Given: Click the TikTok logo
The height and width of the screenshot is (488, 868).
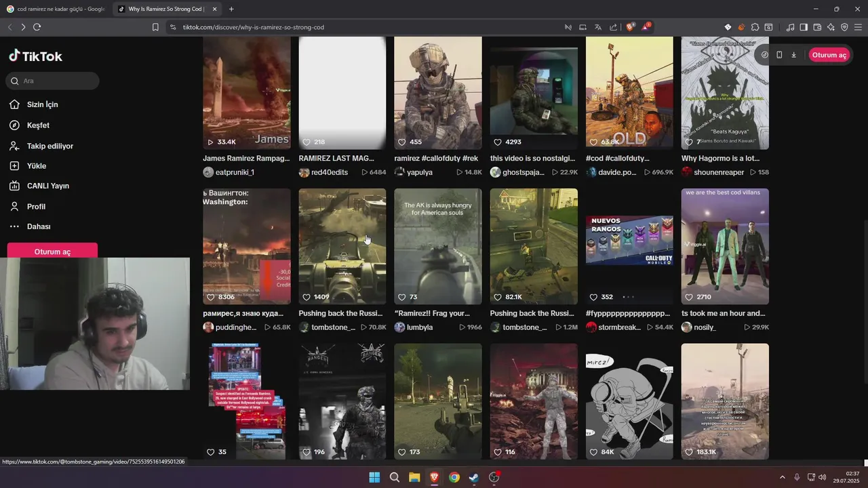Looking at the screenshot, I should (x=35, y=56).
